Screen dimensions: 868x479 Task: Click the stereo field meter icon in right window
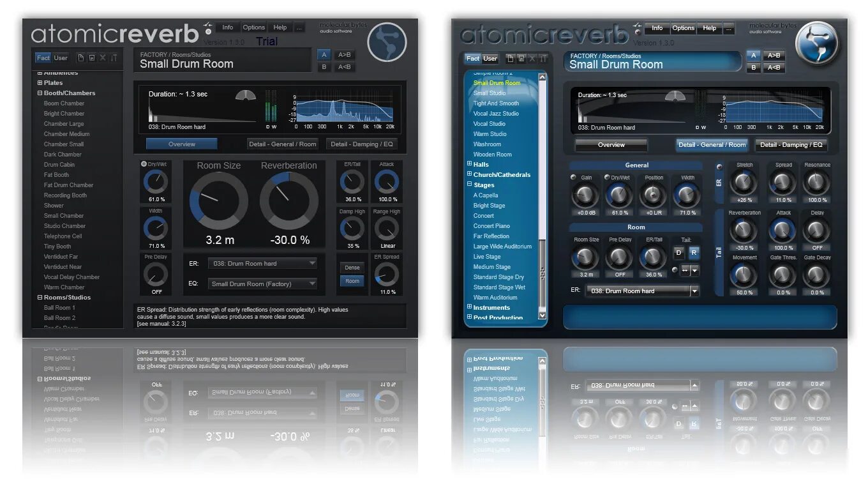(675, 96)
